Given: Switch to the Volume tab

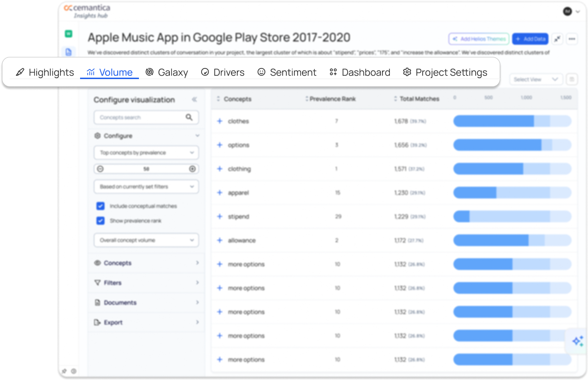Looking at the screenshot, I should coord(109,72).
